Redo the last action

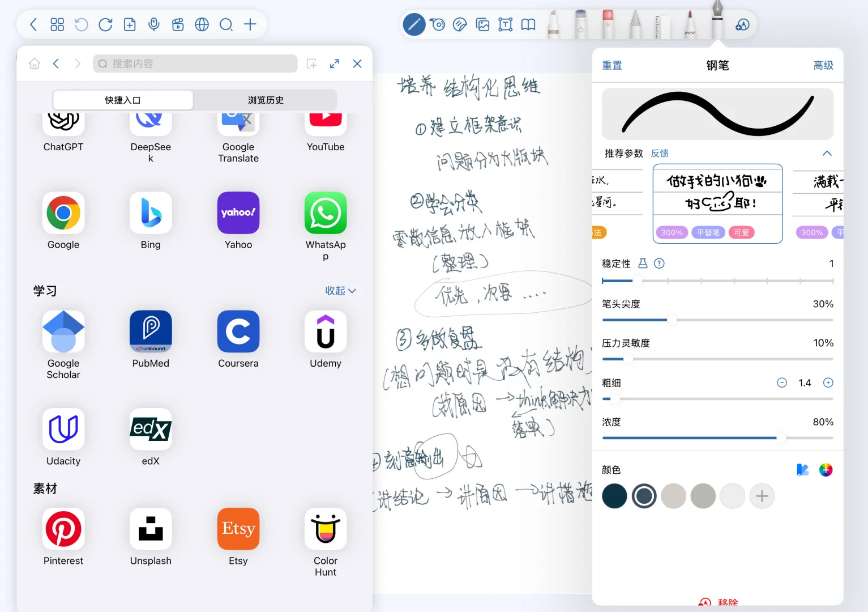pos(105,24)
